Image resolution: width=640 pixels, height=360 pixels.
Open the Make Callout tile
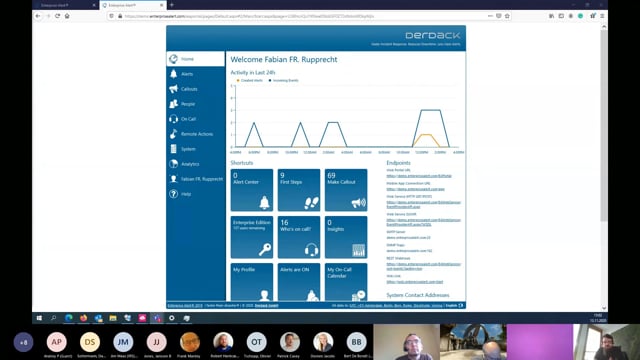tap(346, 190)
